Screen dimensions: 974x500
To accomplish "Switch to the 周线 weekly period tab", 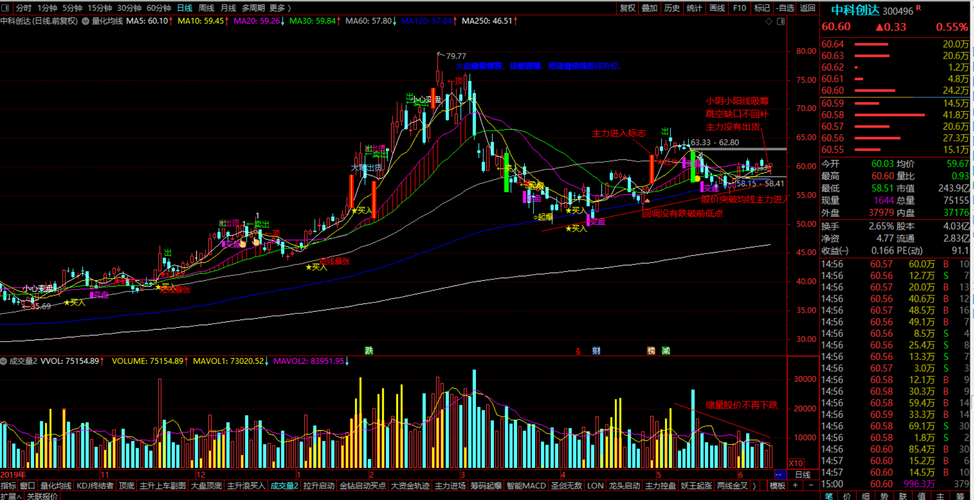I will [x=206, y=8].
